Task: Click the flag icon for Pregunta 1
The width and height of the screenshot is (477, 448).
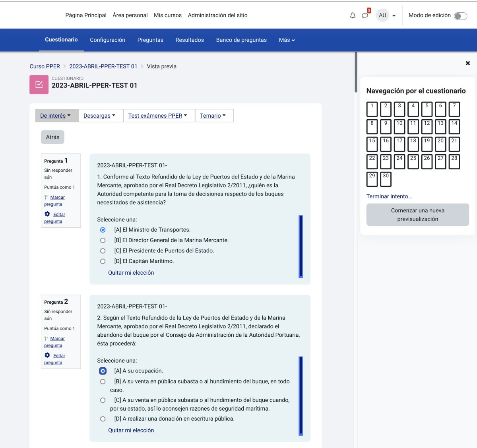Action: [47, 198]
